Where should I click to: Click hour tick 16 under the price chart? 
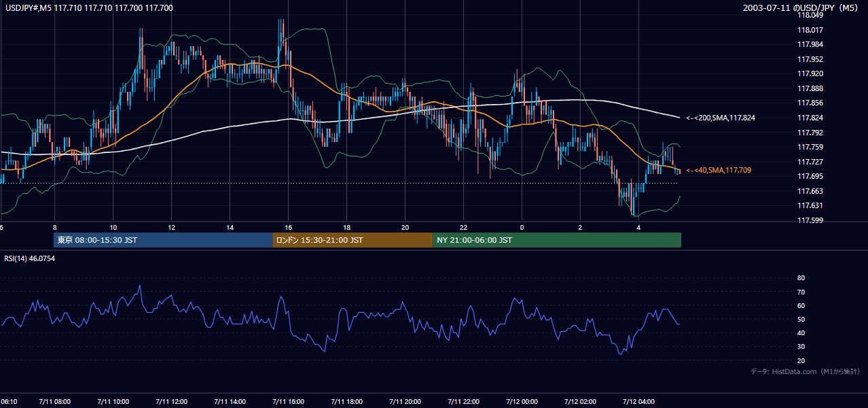(x=288, y=227)
